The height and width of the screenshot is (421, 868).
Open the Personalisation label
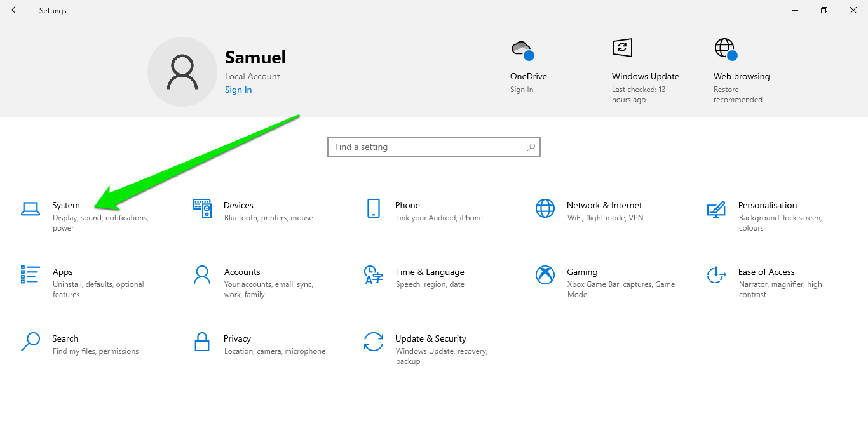768,205
